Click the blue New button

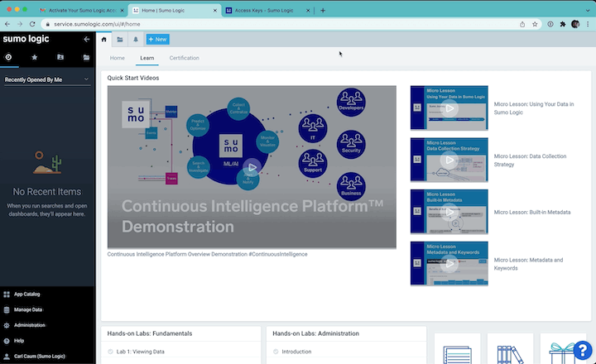[158, 39]
